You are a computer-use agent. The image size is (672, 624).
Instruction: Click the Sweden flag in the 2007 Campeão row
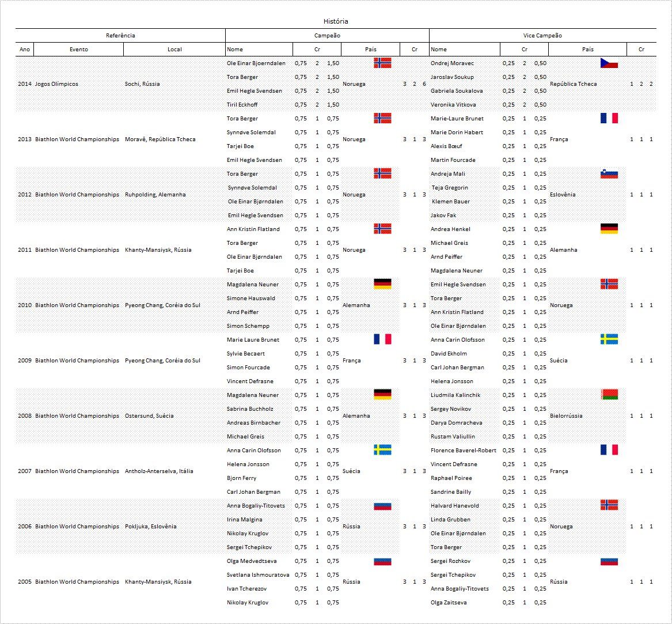(382, 450)
